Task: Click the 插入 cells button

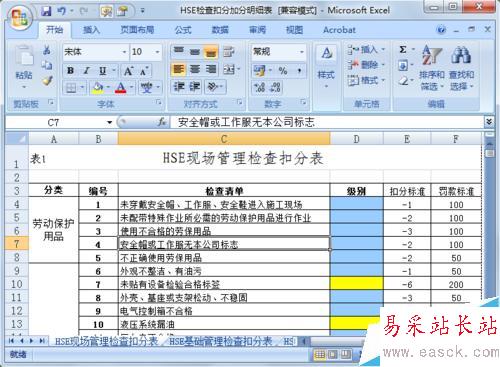Action: pos(366,50)
